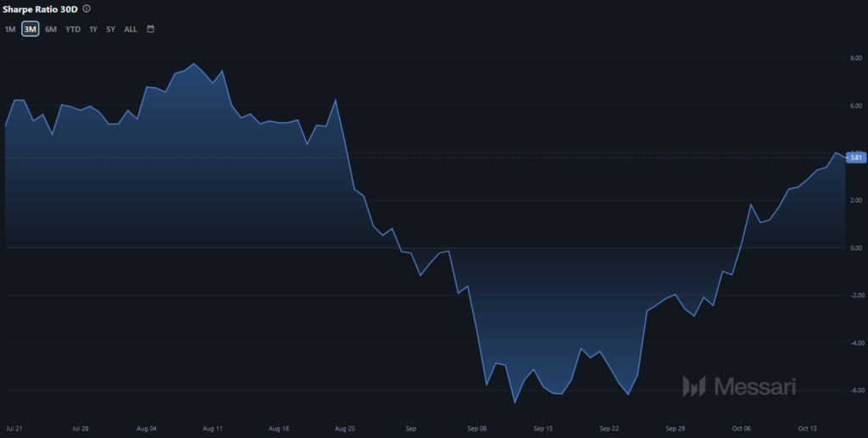
Task: Select the 3M time range
Action: [30, 30]
